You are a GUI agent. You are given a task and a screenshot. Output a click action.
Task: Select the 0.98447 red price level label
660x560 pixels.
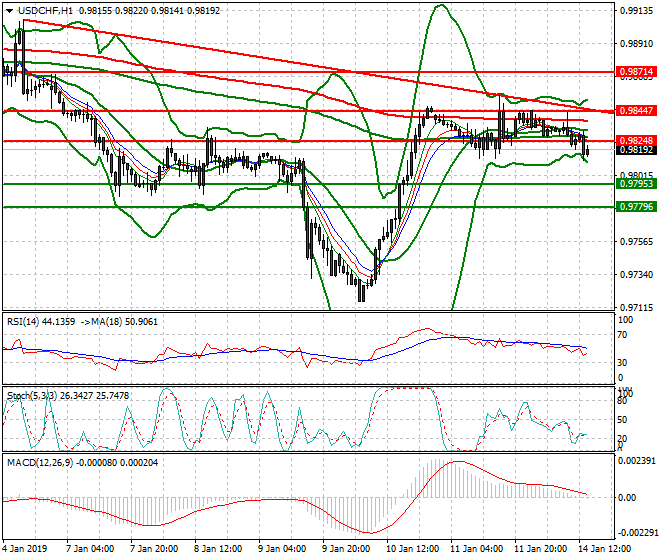636,111
